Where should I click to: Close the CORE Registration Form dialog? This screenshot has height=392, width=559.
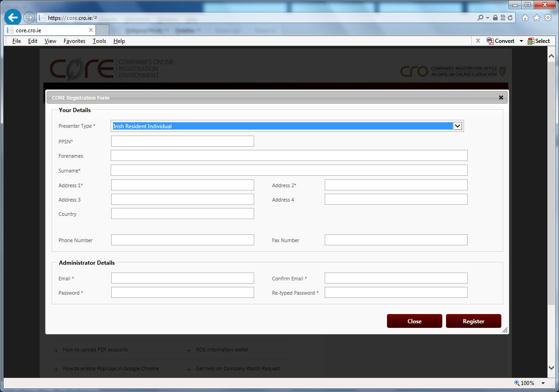click(x=501, y=98)
